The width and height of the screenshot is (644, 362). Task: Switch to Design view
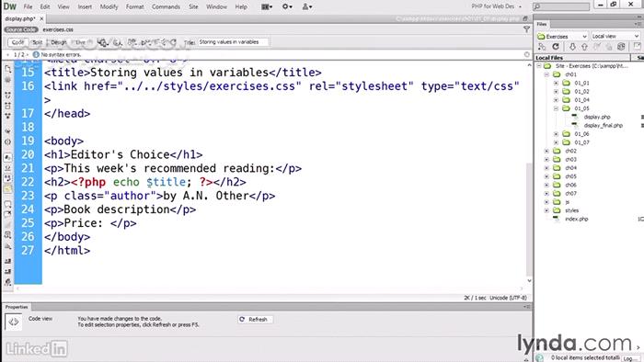point(59,42)
